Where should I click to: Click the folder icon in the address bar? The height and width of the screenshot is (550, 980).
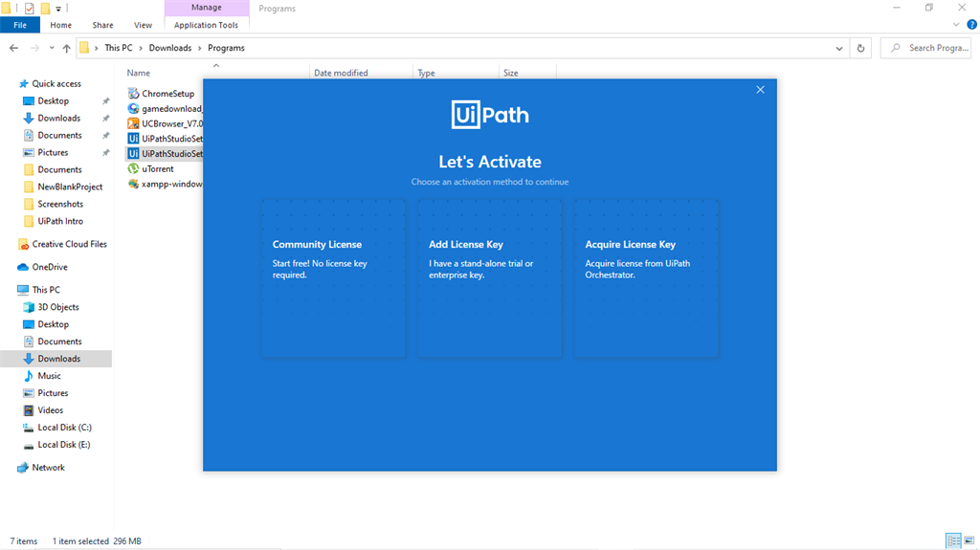(x=84, y=48)
